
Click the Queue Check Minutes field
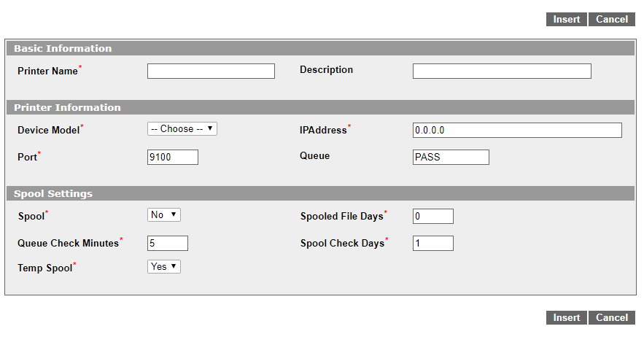click(168, 244)
